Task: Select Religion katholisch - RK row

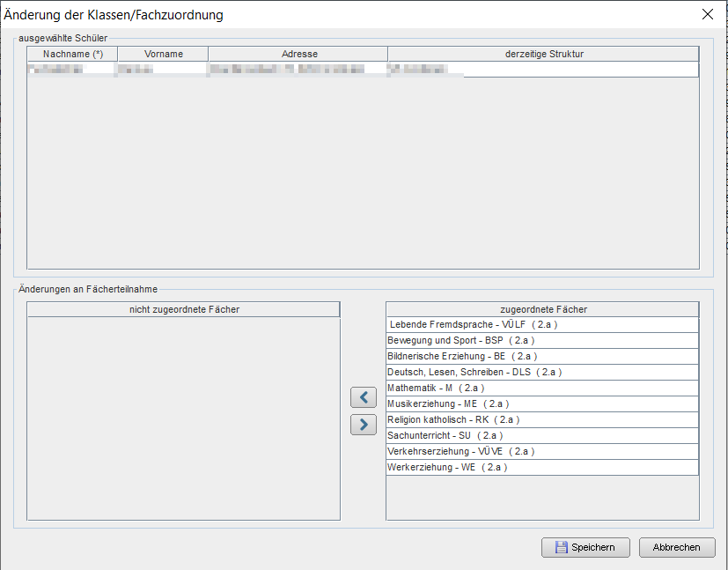Action: 455,419
